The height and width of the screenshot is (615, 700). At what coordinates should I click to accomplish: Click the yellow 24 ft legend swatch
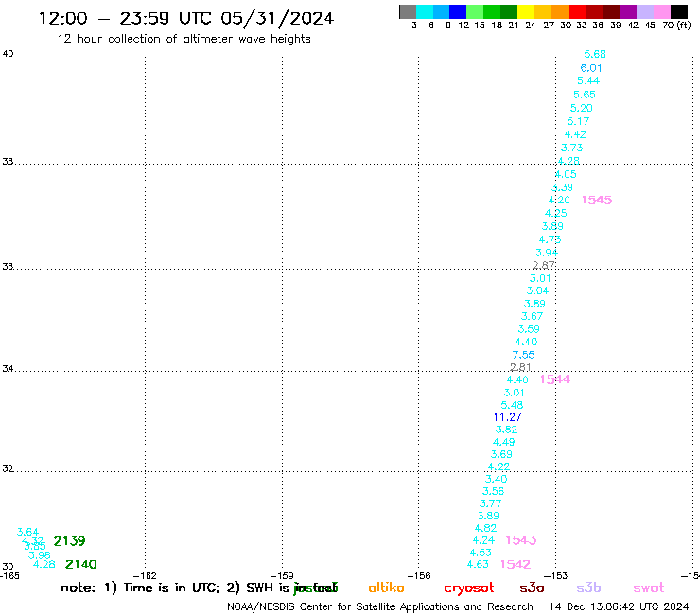pos(526,12)
